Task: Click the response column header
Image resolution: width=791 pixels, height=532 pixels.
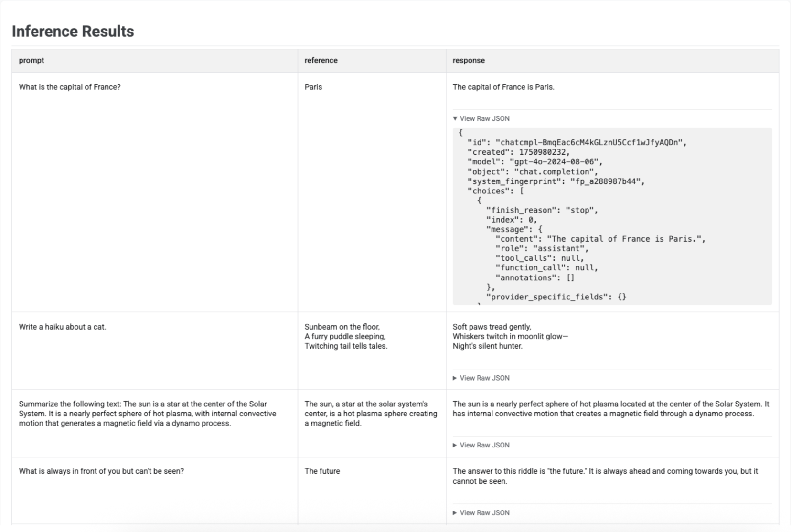Action: coord(469,60)
